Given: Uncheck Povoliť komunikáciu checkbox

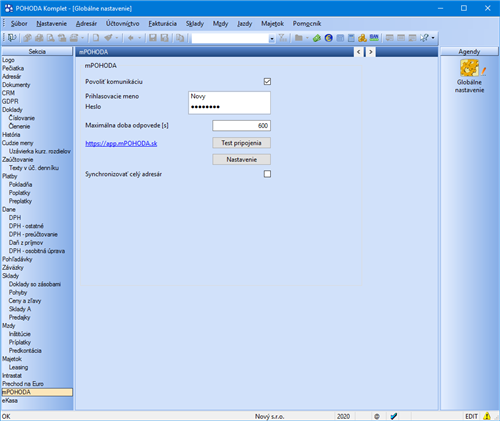Looking at the screenshot, I should (267, 81).
